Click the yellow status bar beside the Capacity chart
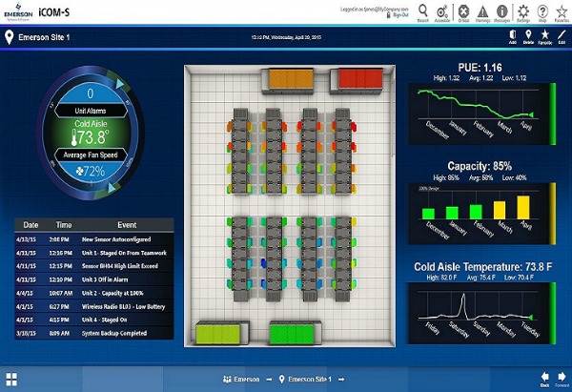This screenshot has height=392, width=572. click(553, 213)
